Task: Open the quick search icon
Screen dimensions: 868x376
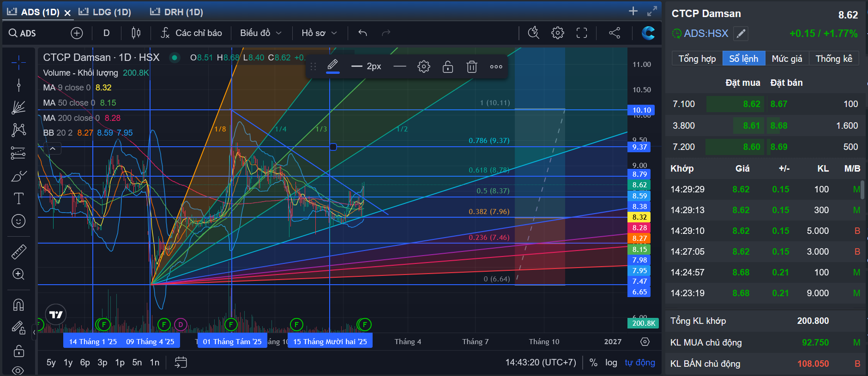Action: coord(534,33)
